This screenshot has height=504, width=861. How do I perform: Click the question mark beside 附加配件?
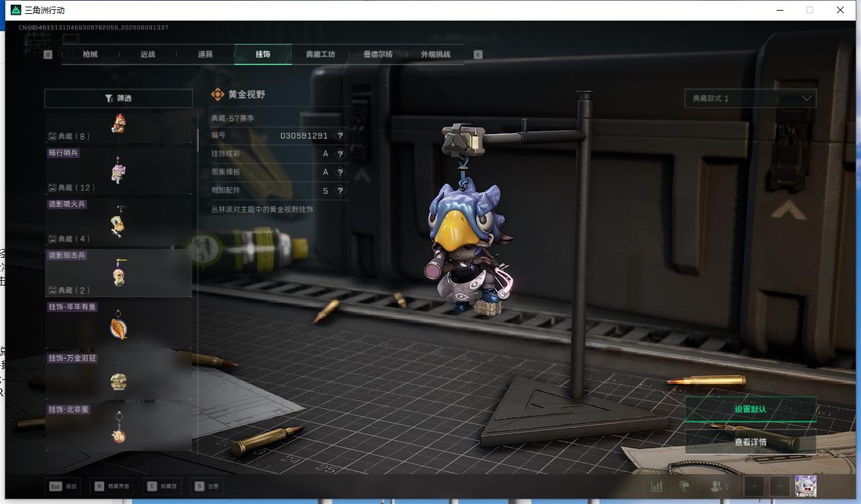(340, 191)
